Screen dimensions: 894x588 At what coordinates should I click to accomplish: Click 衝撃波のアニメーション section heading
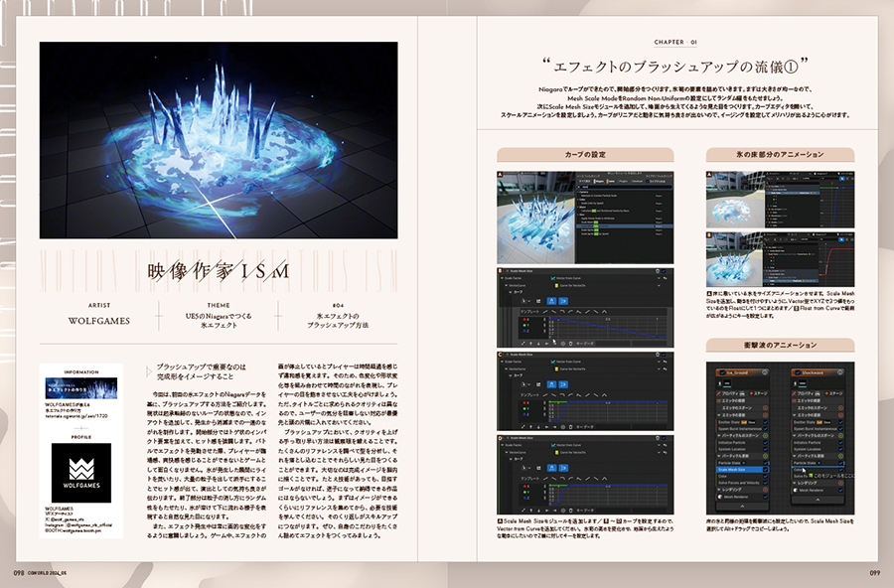click(780, 345)
